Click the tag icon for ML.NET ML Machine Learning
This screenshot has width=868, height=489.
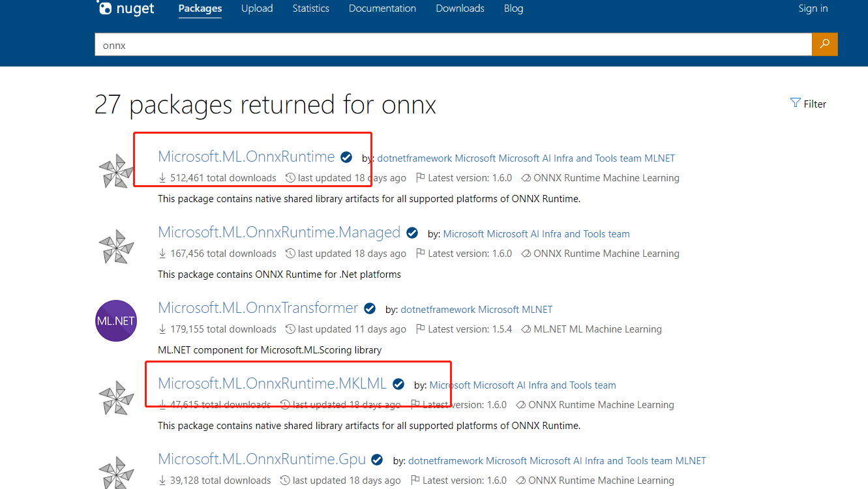click(526, 329)
